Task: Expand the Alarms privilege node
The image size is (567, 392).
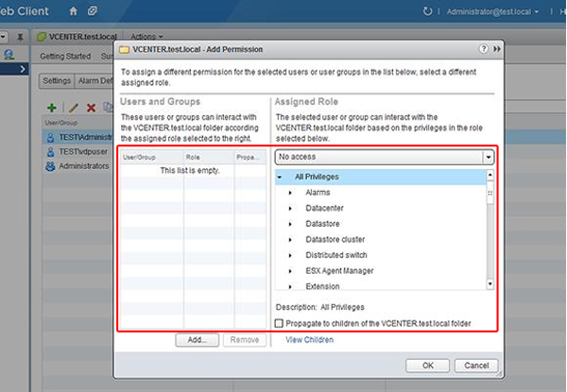Action: click(290, 193)
